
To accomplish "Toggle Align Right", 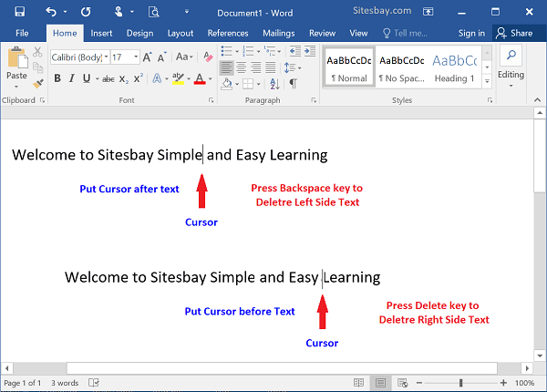I will click(256, 67).
